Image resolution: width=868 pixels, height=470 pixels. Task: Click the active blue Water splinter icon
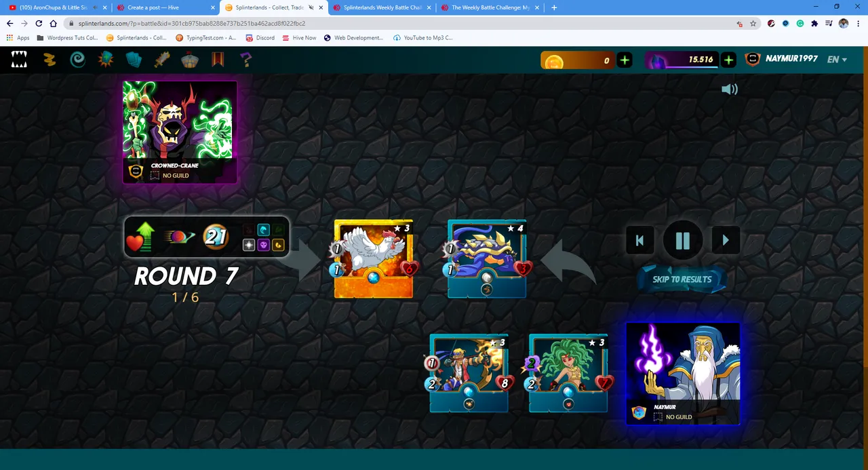click(263, 230)
